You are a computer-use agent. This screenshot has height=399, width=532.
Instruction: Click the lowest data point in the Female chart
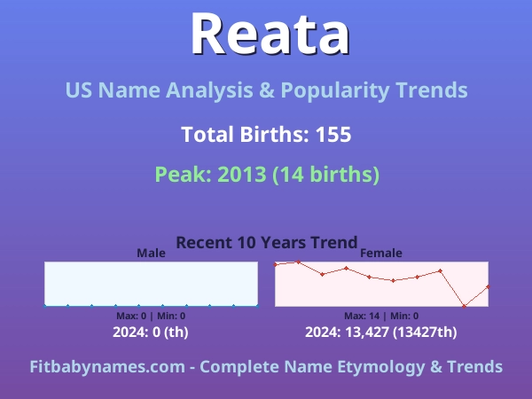click(x=464, y=306)
